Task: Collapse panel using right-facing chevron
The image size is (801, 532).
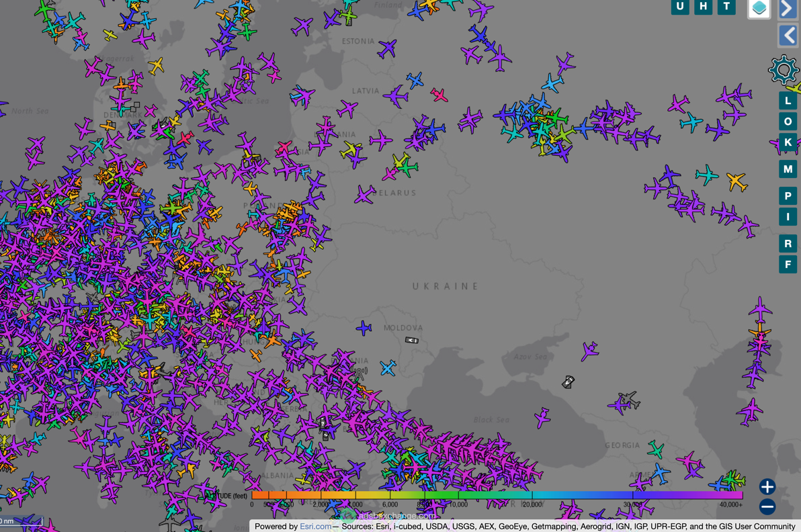Action: pyautogui.click(x=787, y=9)
